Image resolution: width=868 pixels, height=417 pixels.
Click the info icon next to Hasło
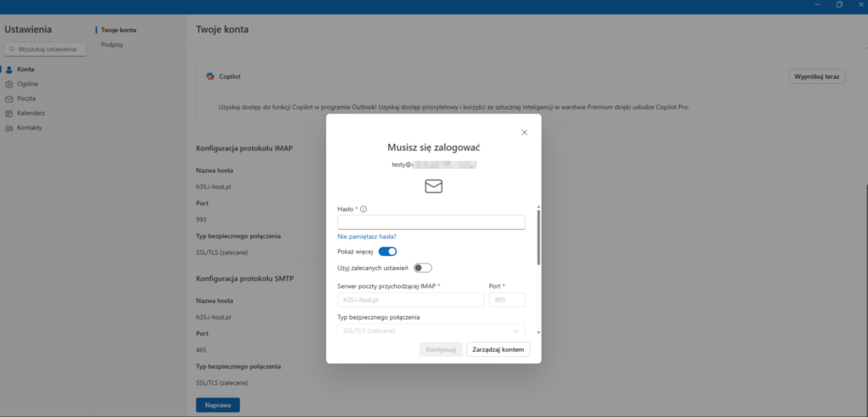pos(364,208)
